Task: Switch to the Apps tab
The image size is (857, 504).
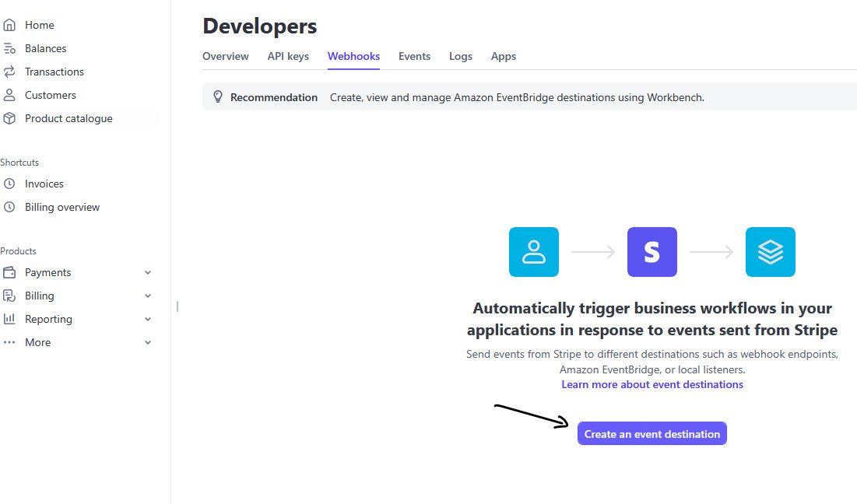Action: (504, 56)
